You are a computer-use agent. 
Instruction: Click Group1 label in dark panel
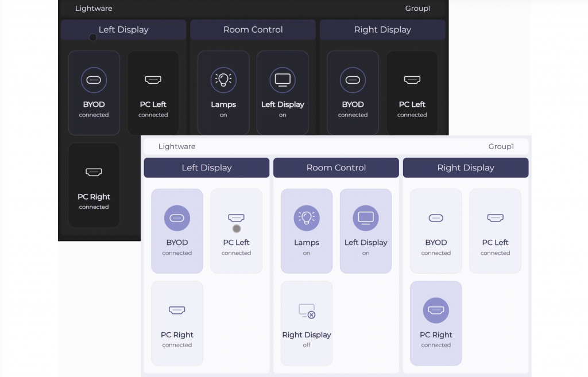[418, 8]
